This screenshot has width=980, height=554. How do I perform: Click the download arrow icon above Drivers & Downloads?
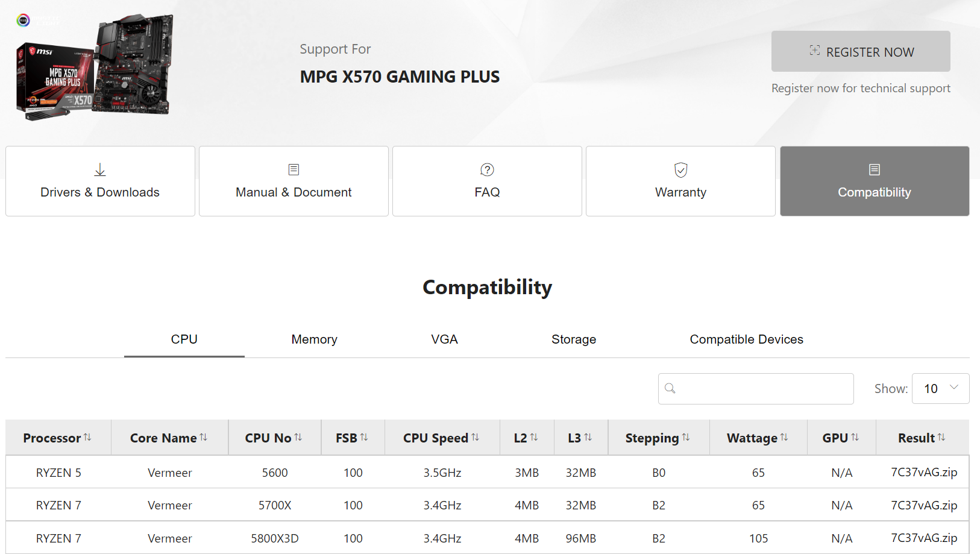pos(100,170)
